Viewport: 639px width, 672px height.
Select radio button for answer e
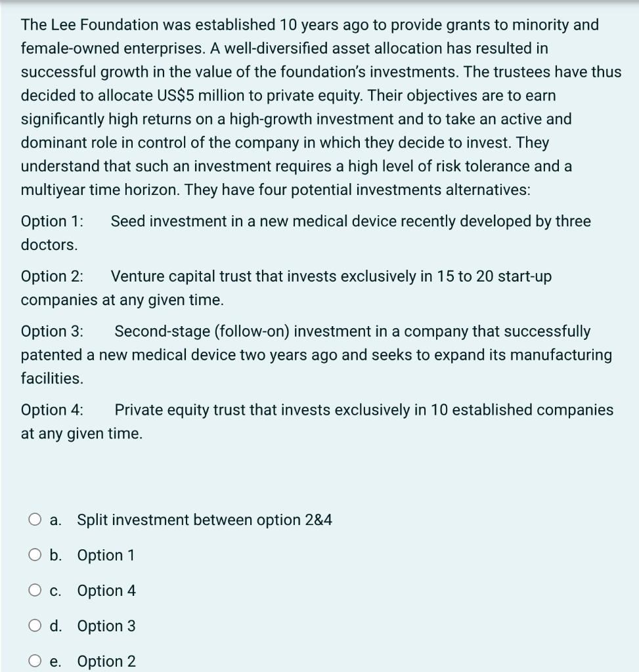[35, 661]
